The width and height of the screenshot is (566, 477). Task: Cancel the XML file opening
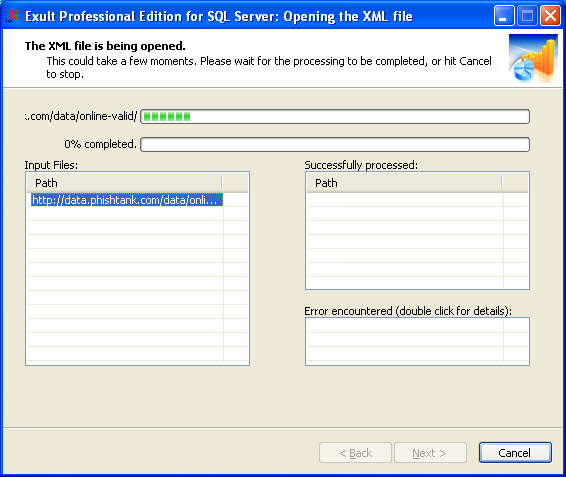tap(515, 452)
